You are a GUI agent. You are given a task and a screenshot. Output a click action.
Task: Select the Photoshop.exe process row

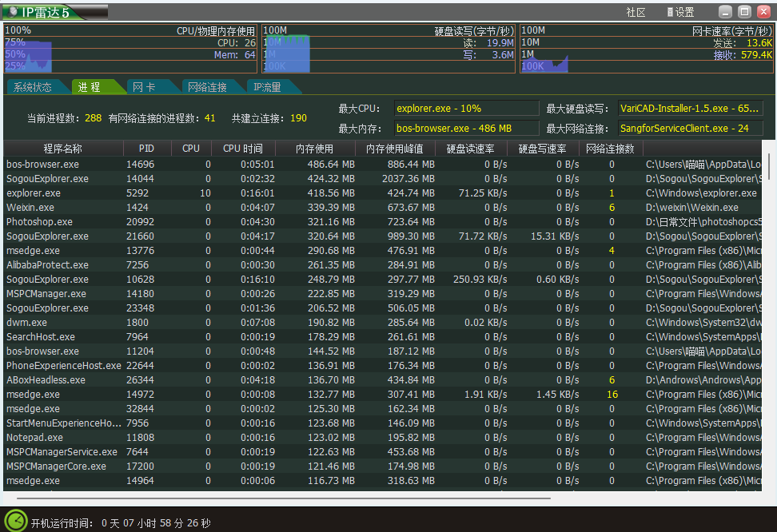(x=40, y=222)
